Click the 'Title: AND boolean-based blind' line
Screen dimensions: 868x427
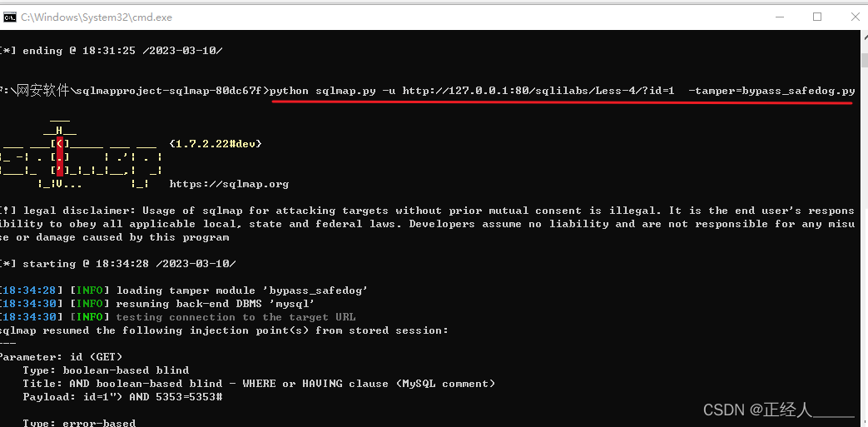tap(259, 383)
